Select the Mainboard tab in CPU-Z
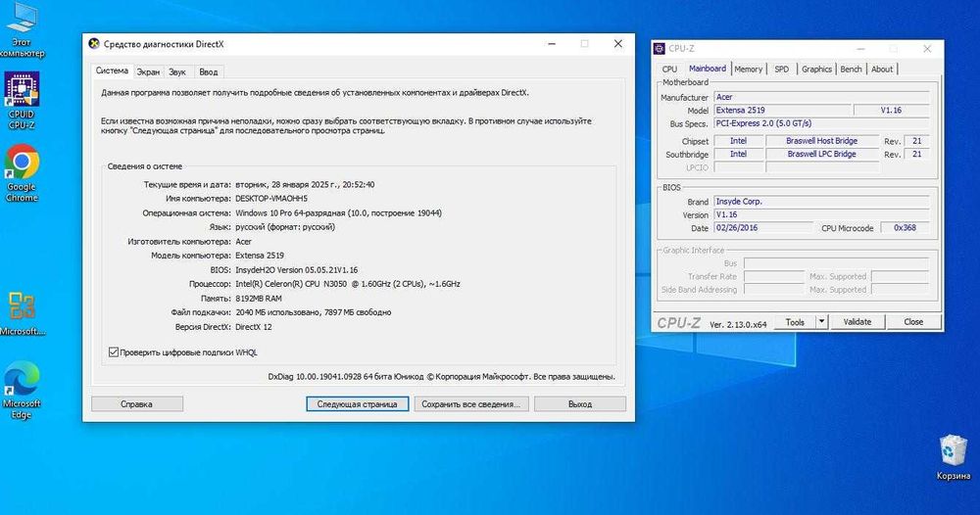This screenshot has height=515, width=980. (x=707, y=69)
